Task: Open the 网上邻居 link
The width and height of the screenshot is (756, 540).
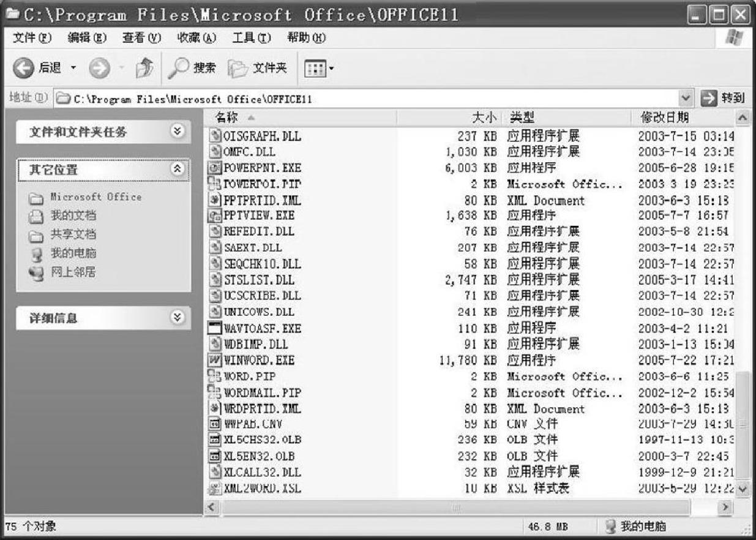Action: point(73,272)
